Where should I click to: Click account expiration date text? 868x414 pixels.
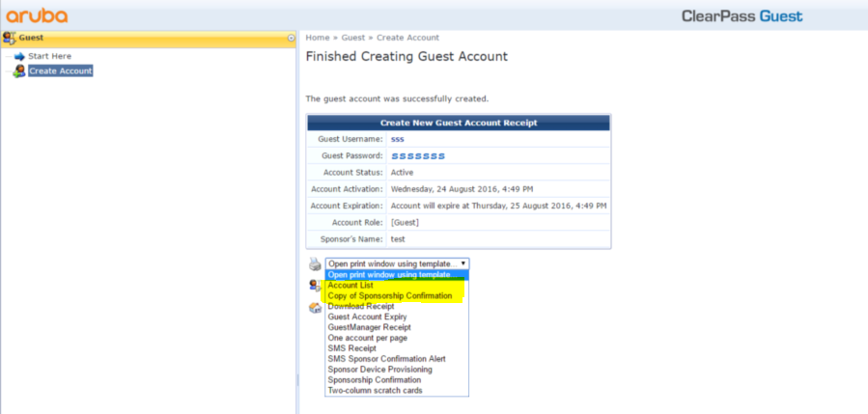click(x=499, y=206)
